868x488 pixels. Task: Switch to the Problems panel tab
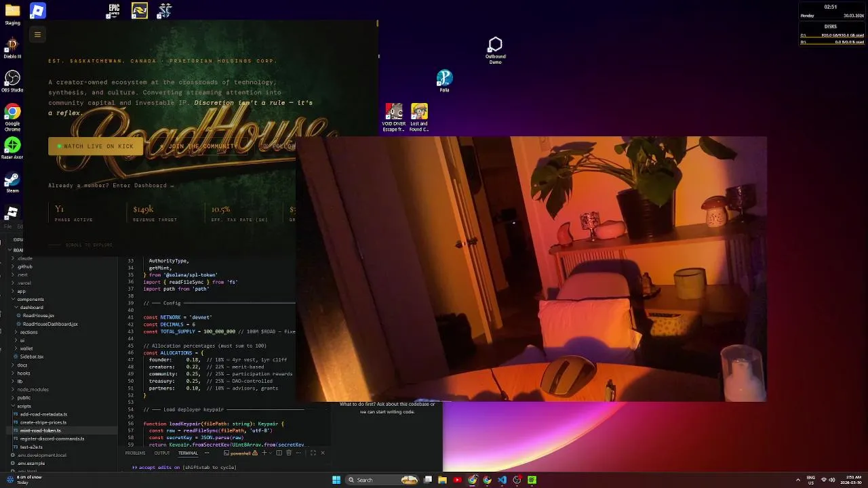tap(135, 453)
